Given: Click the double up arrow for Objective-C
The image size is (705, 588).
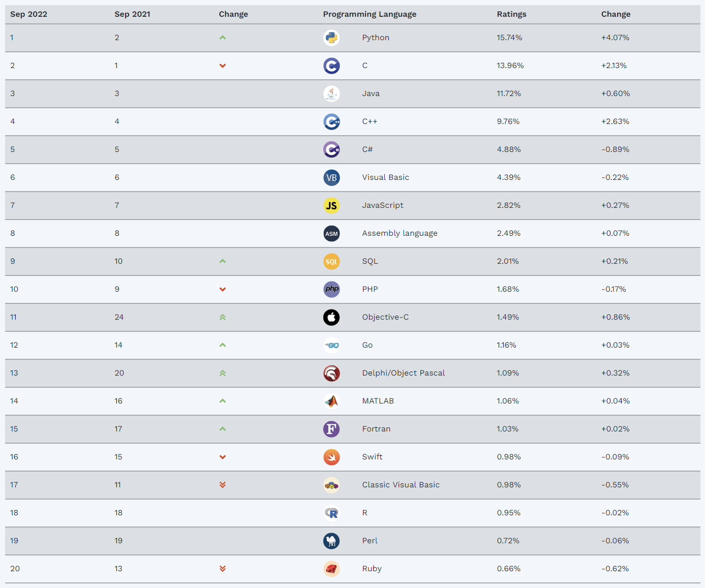Looking at the screenshot, I should [x=223, y=317].
